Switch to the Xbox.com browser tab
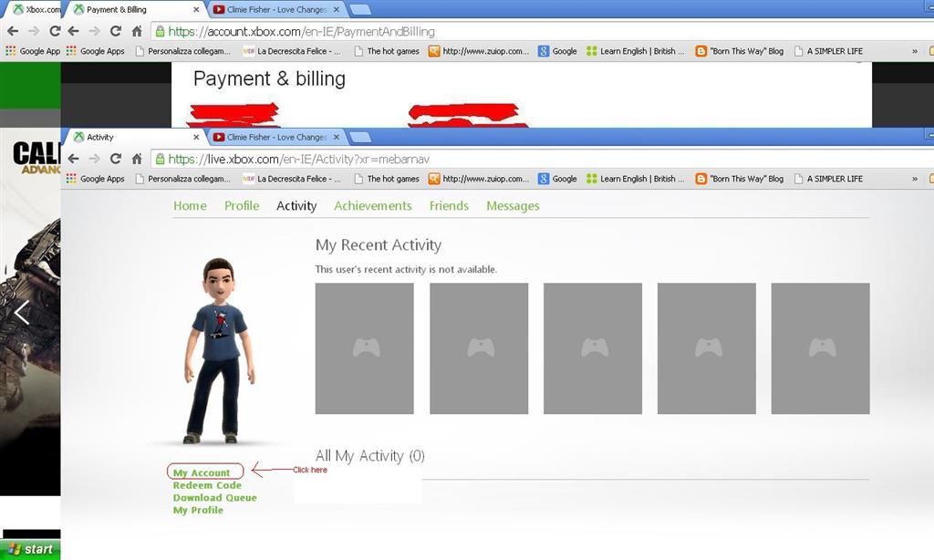 (x=35, y=10)
